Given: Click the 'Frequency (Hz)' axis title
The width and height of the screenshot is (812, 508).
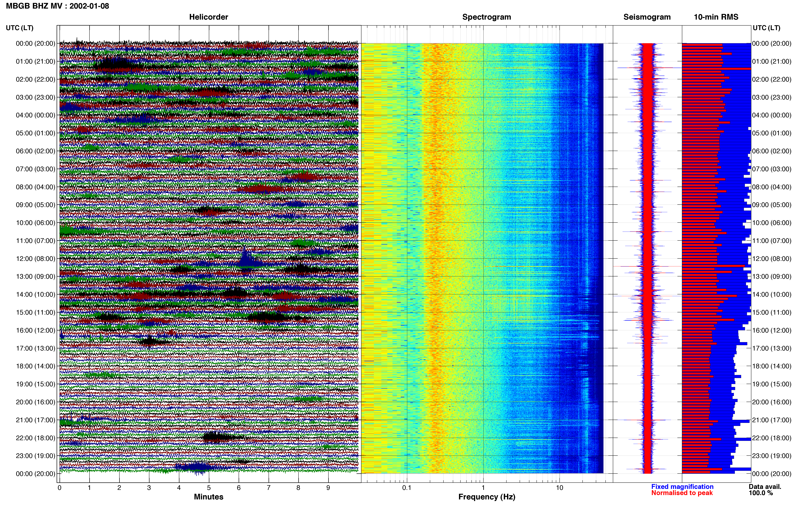Looking at the screenshot, I should point(487,497).
